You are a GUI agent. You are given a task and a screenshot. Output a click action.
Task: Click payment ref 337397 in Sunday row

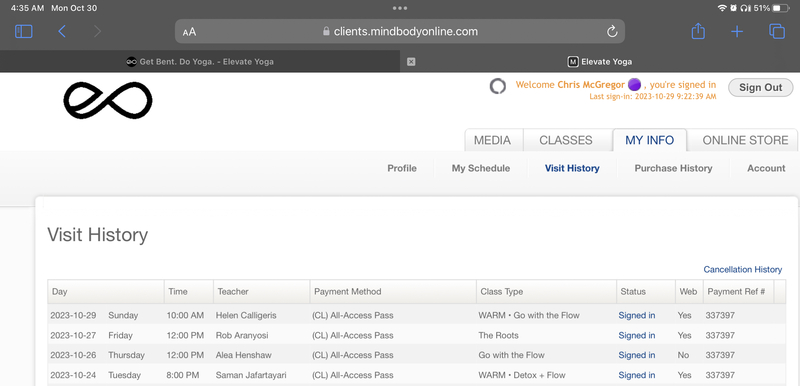pos(720,315)
